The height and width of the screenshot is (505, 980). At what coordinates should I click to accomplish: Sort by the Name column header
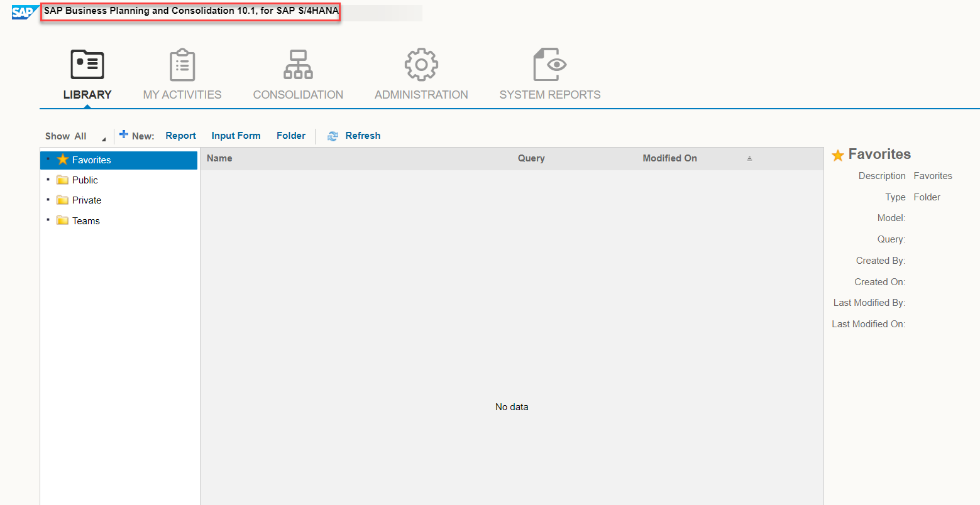coord(219,158)
